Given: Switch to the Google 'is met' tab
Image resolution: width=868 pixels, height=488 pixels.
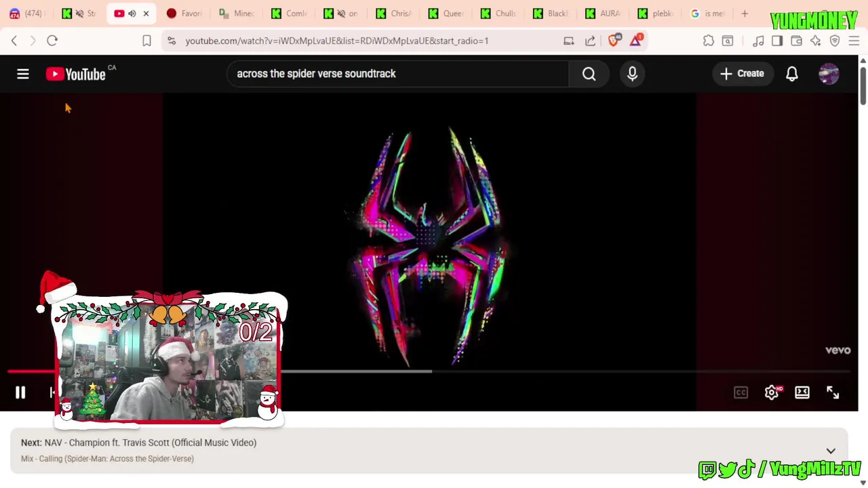Looking at the screenshot, I should pyautogui.click(x=707, y=14).
